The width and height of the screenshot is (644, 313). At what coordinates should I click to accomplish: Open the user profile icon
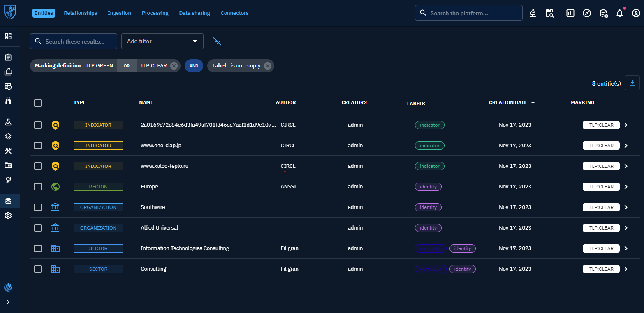(636, 13)
